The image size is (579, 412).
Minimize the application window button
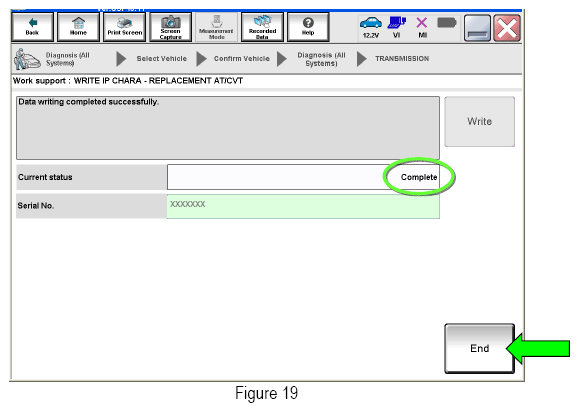(x=477, y=28)
